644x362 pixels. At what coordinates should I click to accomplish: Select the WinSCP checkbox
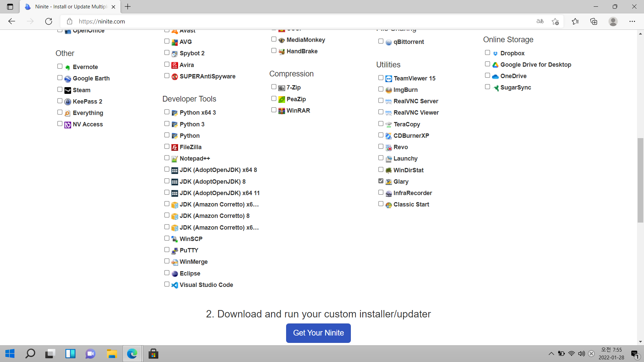tap(167, 238)
